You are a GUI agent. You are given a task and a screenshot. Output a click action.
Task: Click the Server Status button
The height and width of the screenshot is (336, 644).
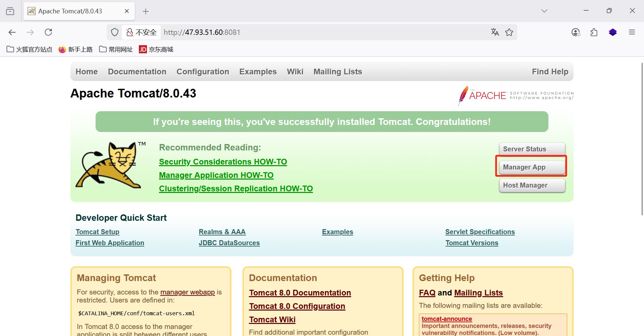pyautogui.click(x=532, y=149)
